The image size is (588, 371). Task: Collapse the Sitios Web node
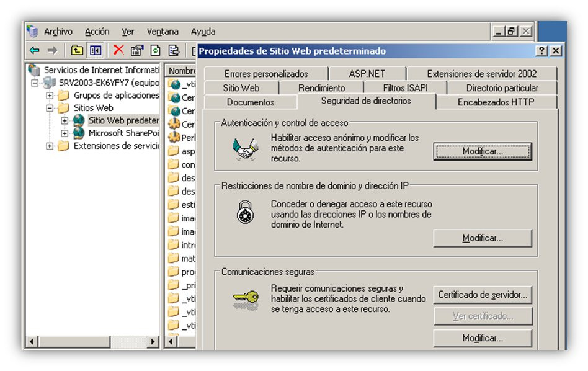coord(50,108)
